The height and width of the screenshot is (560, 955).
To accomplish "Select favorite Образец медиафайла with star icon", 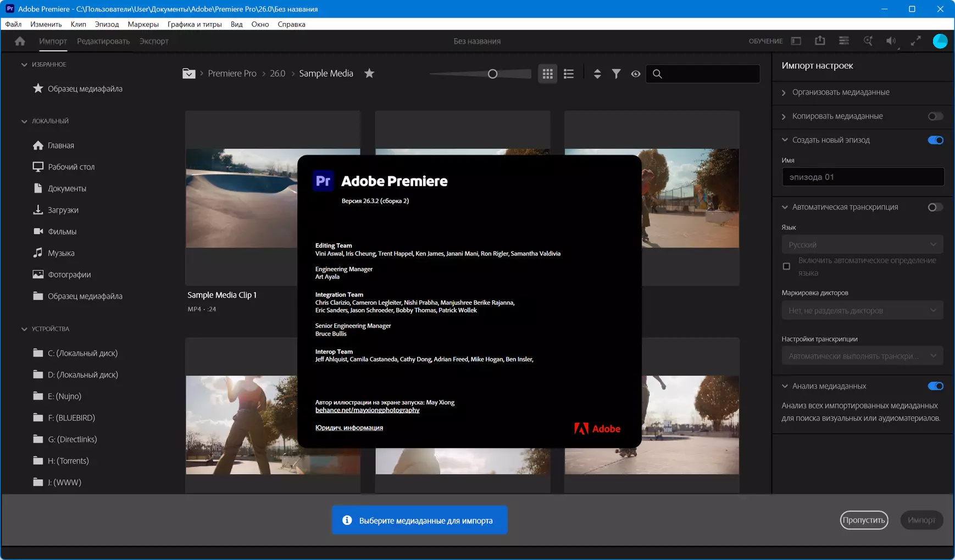I will [x=77, y=88].
